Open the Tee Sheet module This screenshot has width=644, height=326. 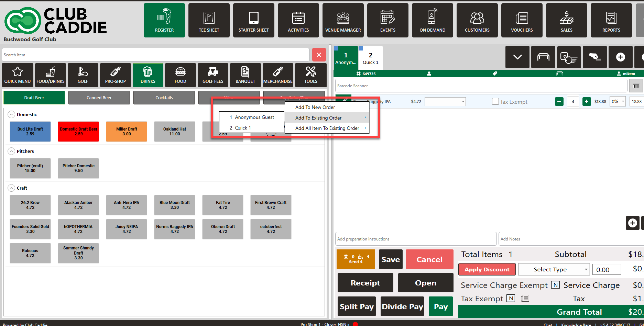(209, 20)
